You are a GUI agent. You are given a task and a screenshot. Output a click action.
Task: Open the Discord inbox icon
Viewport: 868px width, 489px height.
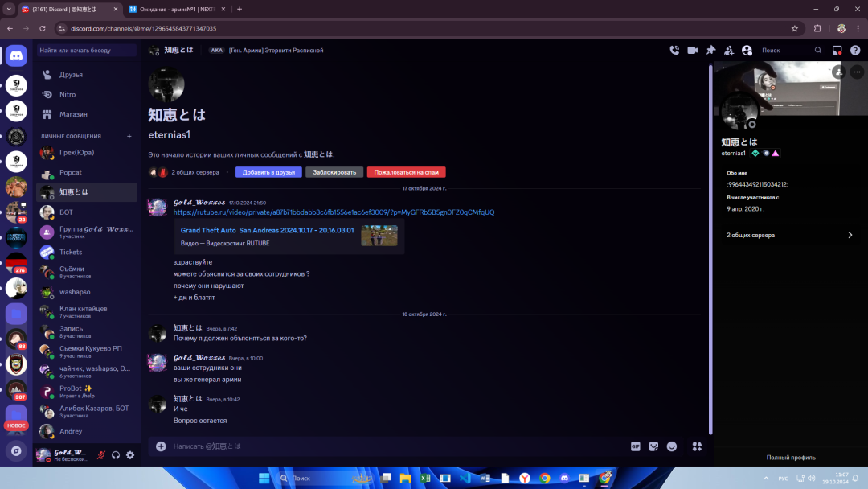tap(837, 50)
